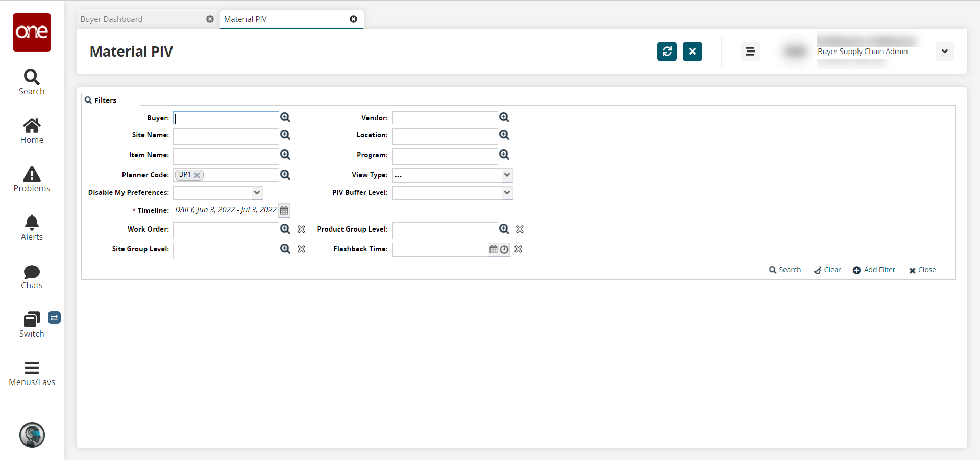This screenshot has width=980, height=460.
Task: Open the Disable My Preferences dropdown
Action: click(x=257, y=193)
